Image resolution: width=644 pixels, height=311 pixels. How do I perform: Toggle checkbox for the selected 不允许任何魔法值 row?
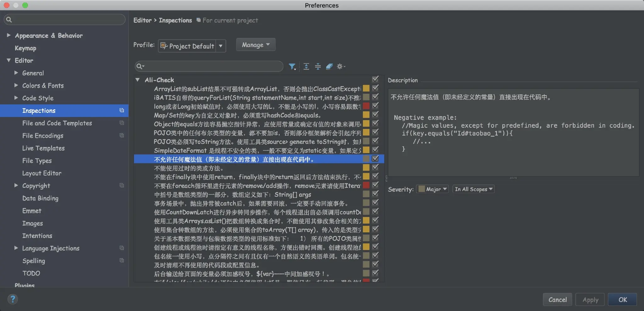[375, 158]
